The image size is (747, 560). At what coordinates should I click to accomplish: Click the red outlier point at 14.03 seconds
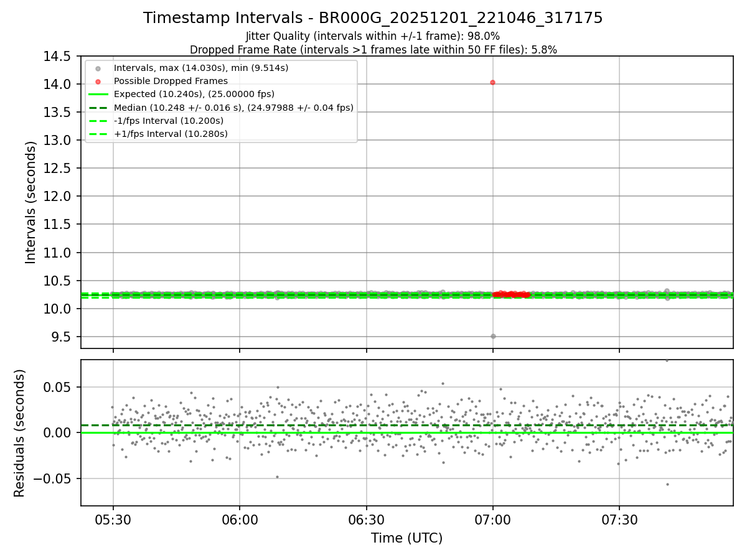pos(492,82)
